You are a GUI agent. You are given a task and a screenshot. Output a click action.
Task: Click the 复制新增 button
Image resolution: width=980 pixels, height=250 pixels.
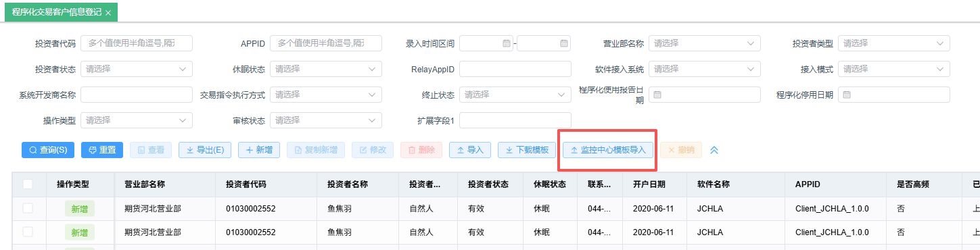(x=316, y=150)
